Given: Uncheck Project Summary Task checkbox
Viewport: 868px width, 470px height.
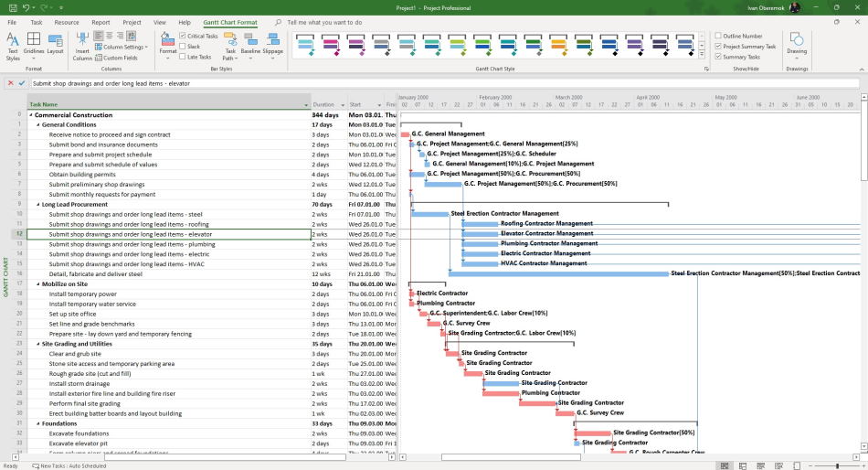Looking at the screenshot, I should pyautogui.click(x=718, y=47).
